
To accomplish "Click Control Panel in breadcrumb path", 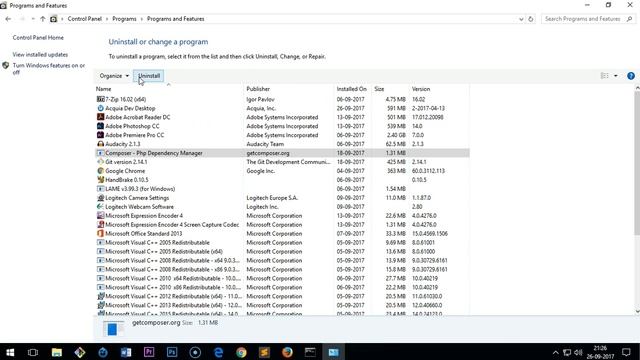I will (84, 19).
